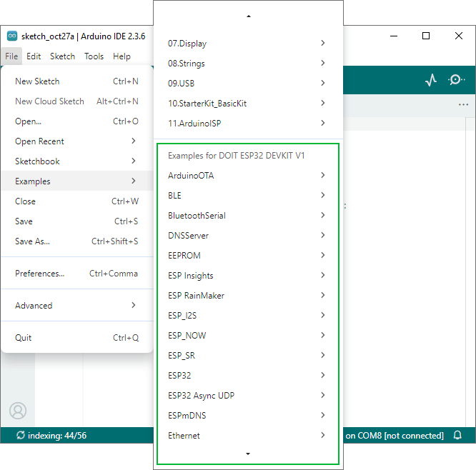The height and width of the screenshot is (470, 476).
Task: Click the three-dot more options icon
Action: 463,105
